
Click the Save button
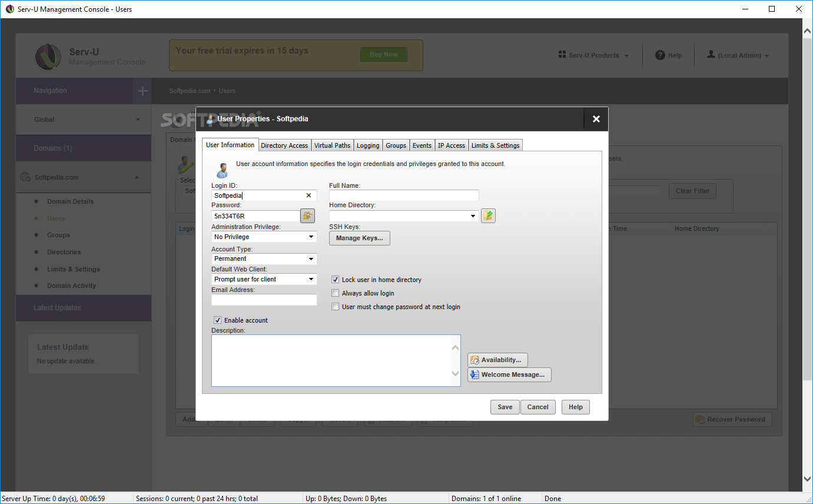[505, 407]
